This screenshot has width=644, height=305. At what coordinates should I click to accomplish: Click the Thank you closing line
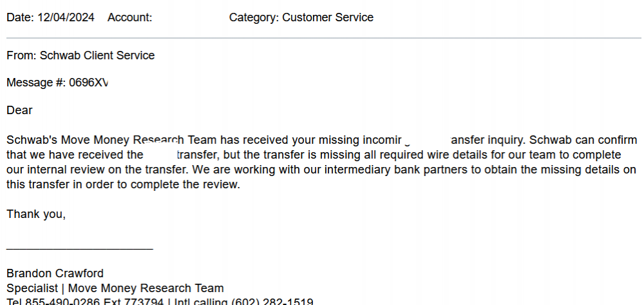(36, 214)
